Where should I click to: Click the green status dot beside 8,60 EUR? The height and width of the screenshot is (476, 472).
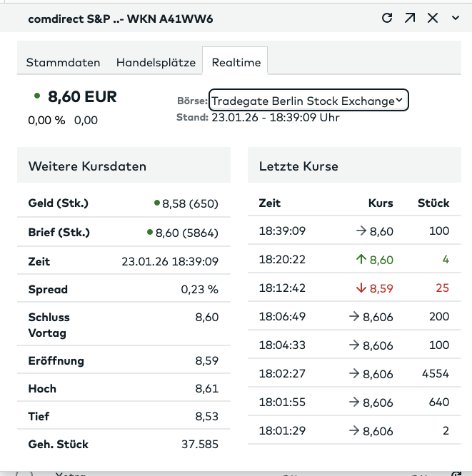[36, 95]
